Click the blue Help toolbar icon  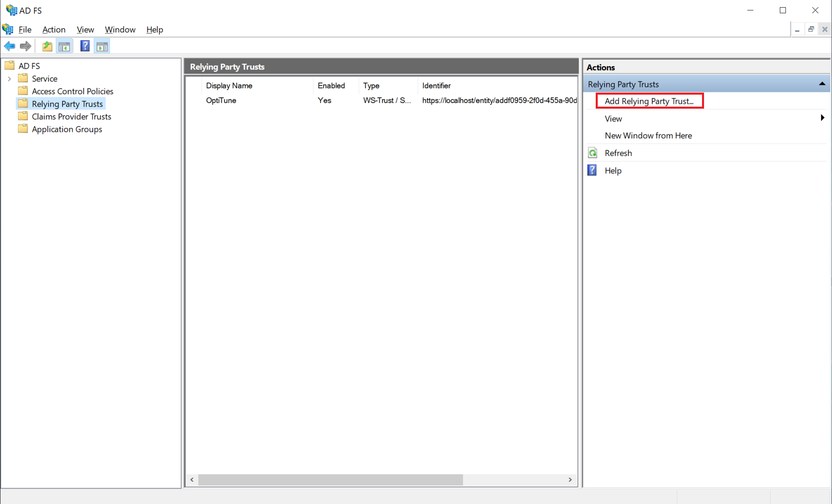85,46
